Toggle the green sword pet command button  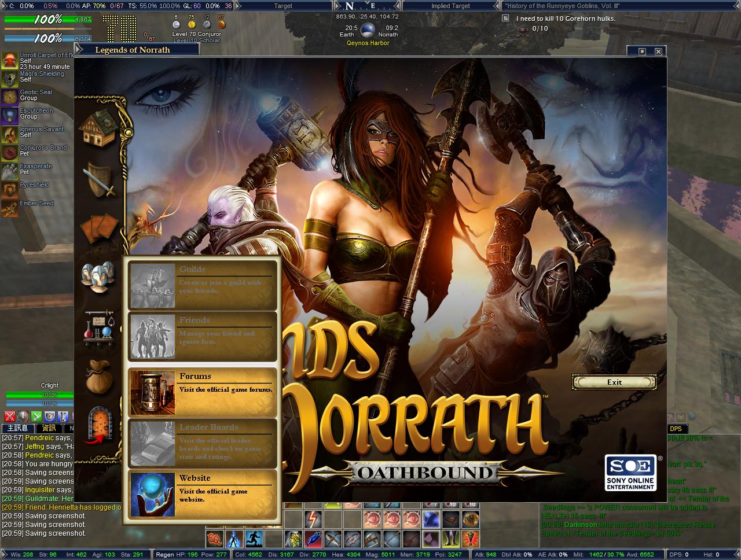(36, 416)
